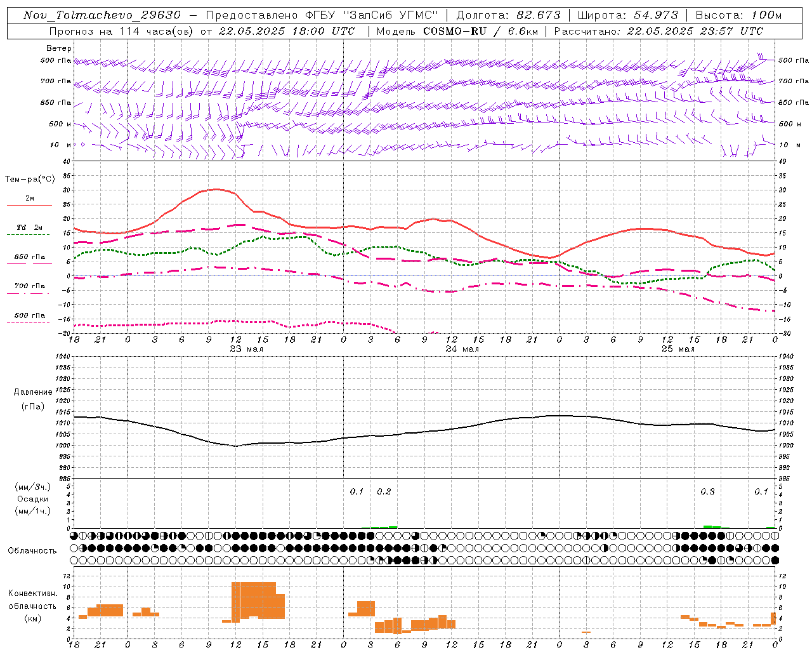Select the 'Долгота: 82.673' longitude text
Image resolution: width=812 pixels, height=650 pixels.
(509, 15)
